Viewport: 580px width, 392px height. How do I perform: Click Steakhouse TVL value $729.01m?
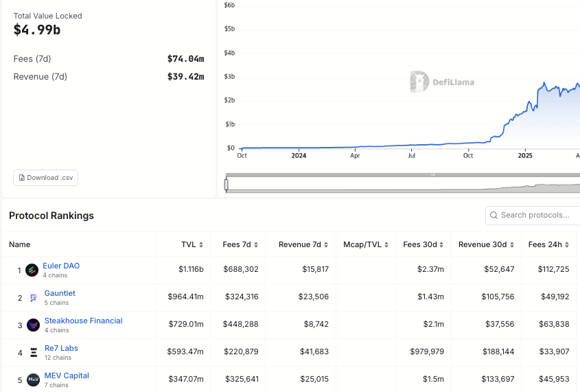pyautogui.click(x=186, y=324)
